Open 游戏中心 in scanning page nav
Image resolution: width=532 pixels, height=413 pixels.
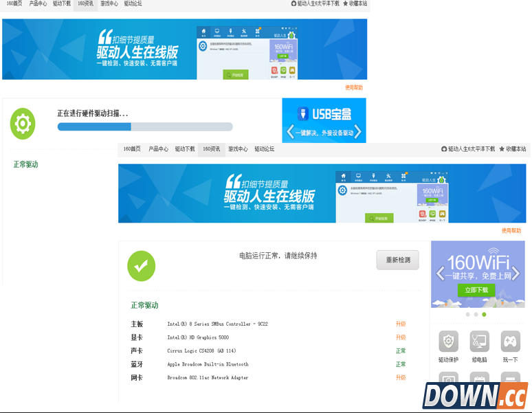pos(109,3)
